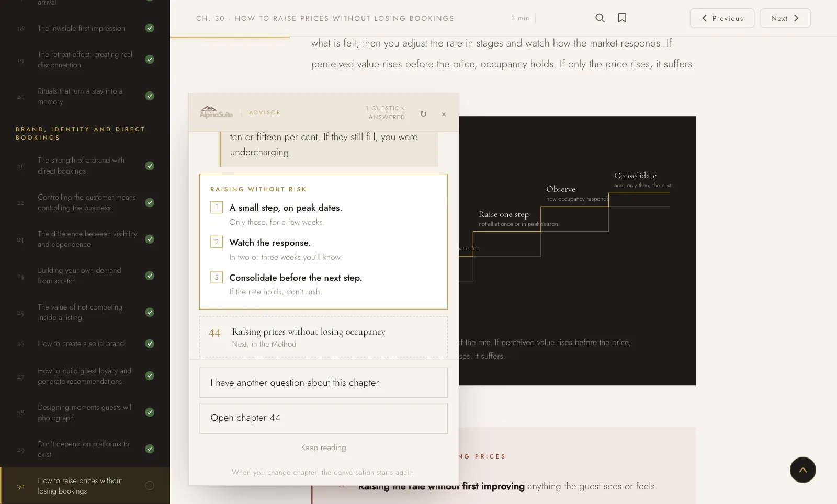837x504 pixels.
Task: Restart the advisor conversation with refresh icon
Action: 423,113
